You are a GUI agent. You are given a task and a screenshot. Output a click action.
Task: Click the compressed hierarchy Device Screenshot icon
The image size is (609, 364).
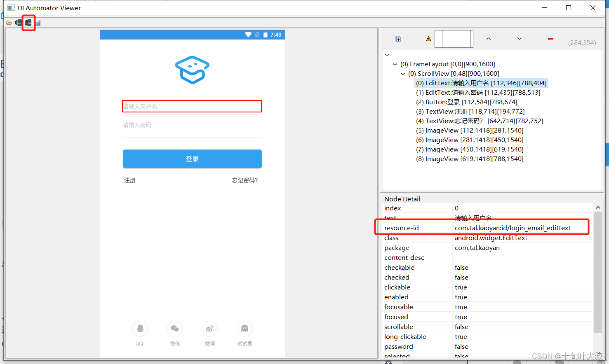pos(28,23)
